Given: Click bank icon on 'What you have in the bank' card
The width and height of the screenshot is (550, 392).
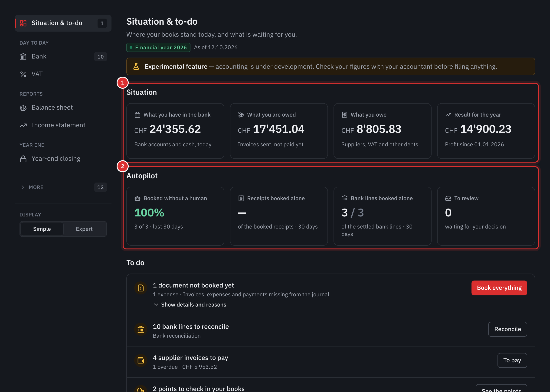Looking at the screenshot, I should (x=137, y=115).
